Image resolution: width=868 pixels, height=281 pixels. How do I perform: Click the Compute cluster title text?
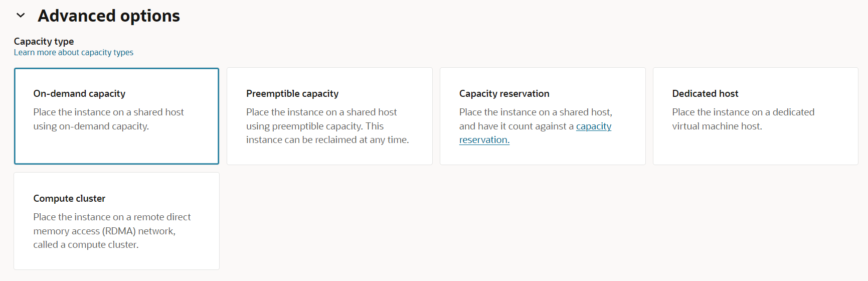[x=69, y=198]
